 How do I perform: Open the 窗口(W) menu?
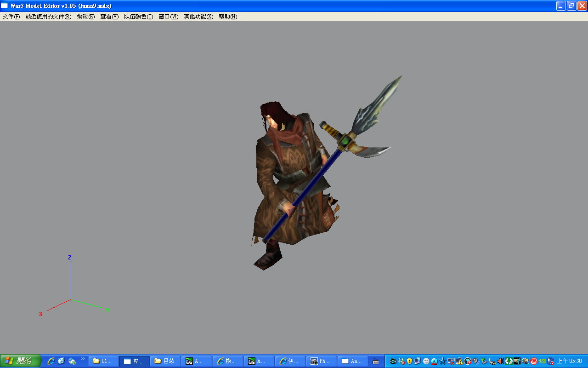[x=168, y=17]
